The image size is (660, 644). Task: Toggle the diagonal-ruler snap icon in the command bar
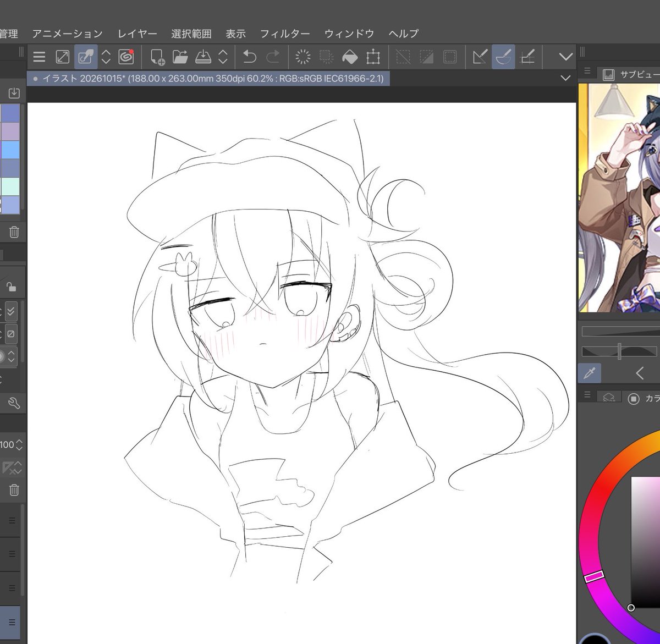click(480, 57)
